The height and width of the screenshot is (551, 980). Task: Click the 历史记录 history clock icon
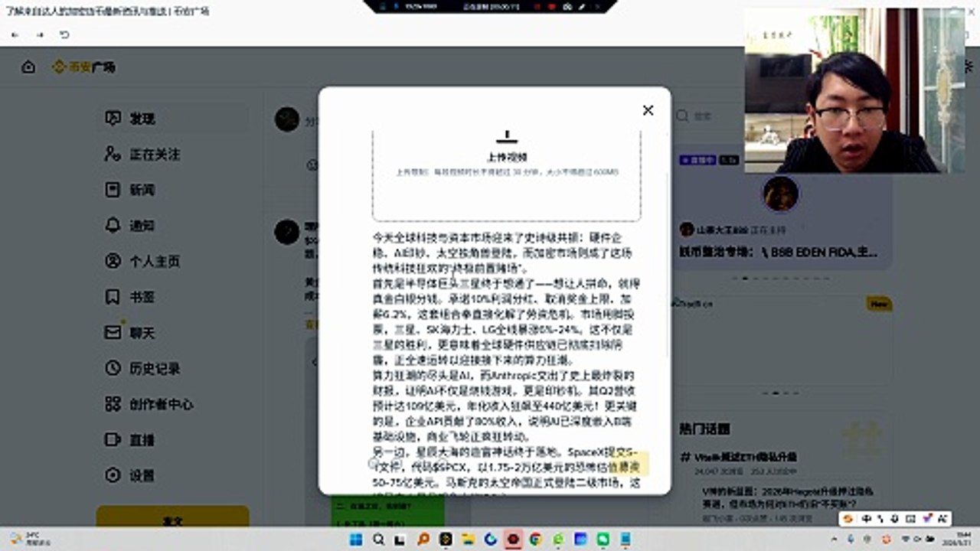click(x=113, y=368)
